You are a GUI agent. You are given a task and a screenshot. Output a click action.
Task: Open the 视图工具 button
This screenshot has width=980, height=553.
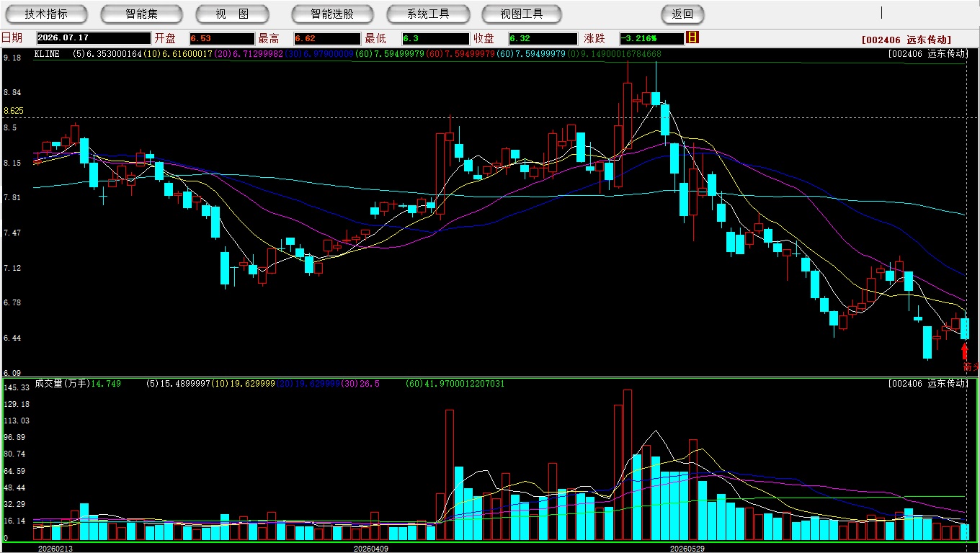[522, 14]
